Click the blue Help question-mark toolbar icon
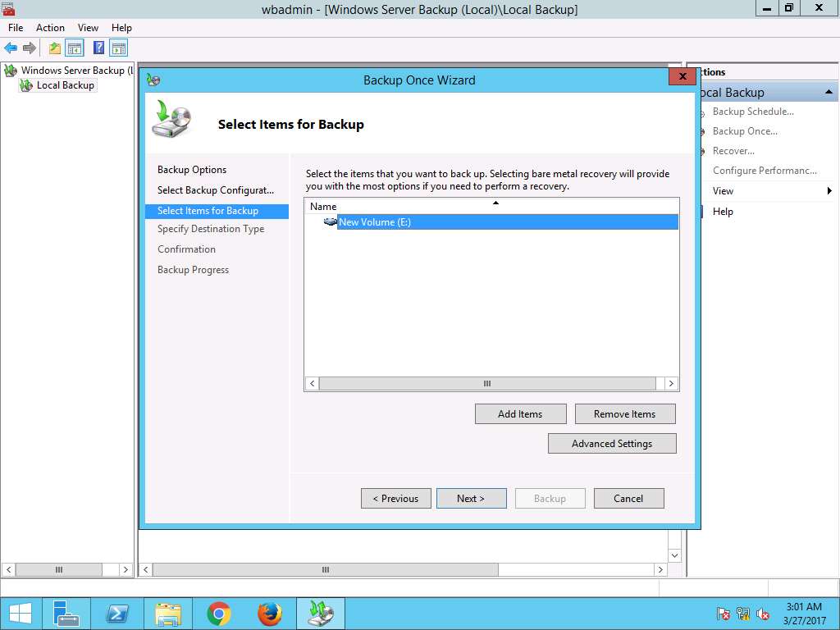Screen dimensions: 840x630 click(x=98, y=48)
